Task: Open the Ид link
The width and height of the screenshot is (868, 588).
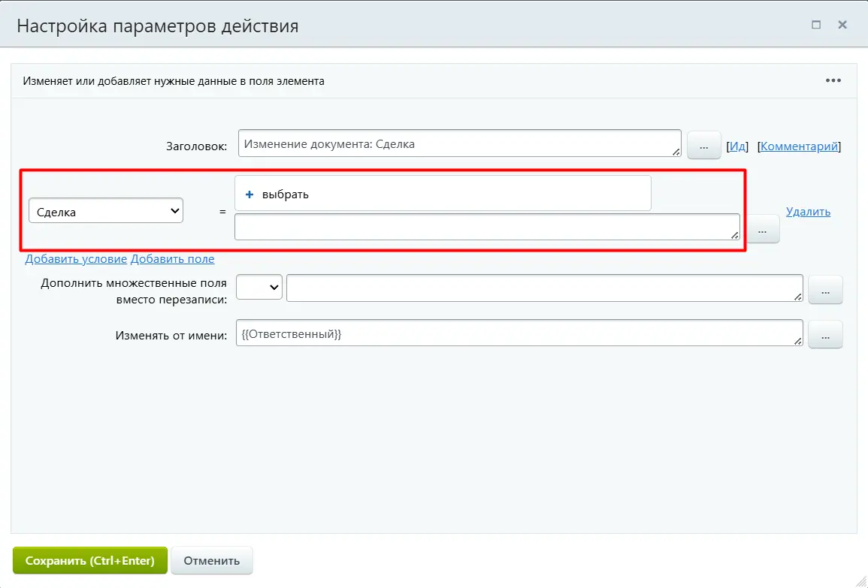Action: (737, 146)
